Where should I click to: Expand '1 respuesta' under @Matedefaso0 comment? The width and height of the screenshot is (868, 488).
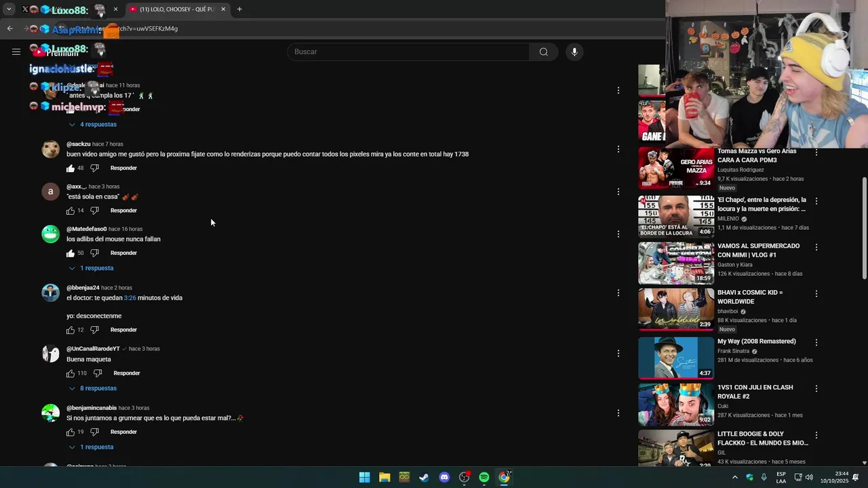(x=92, y=268)
